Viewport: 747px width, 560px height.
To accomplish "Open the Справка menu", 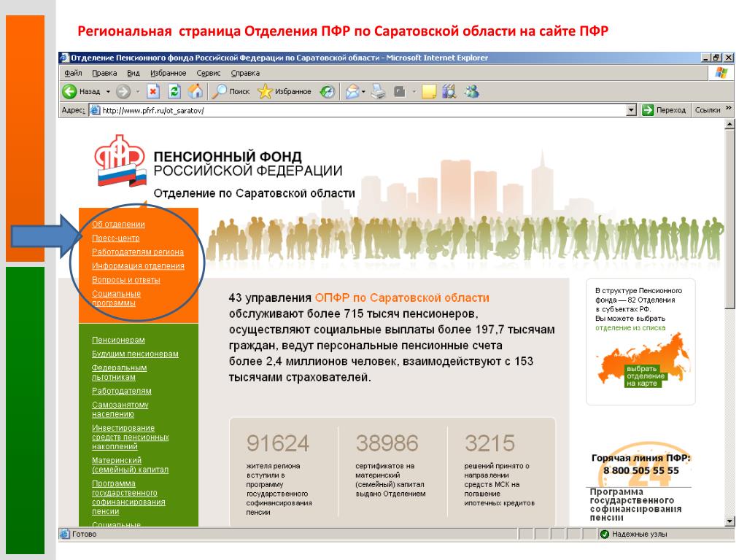I will [245, 73].
